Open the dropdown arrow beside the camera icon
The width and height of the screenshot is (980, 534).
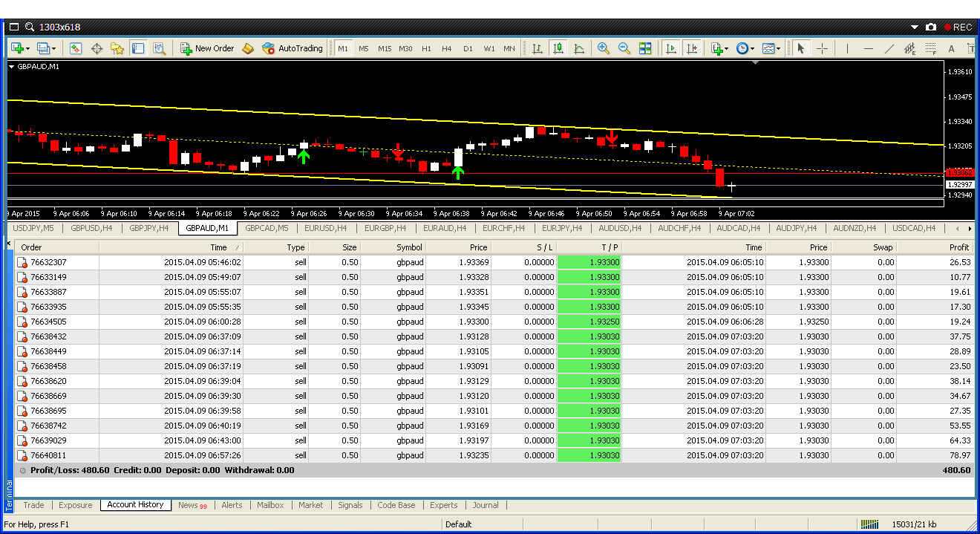tap(915, 27)
